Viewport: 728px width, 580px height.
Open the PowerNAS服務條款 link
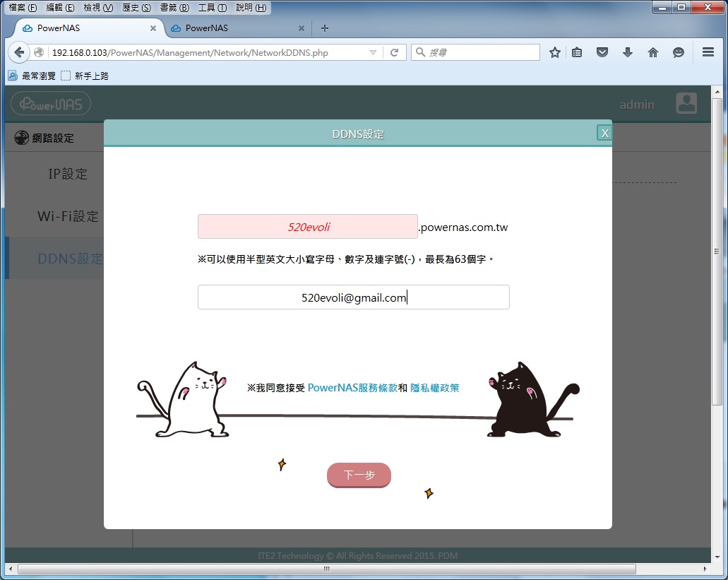tap(352, 388)
